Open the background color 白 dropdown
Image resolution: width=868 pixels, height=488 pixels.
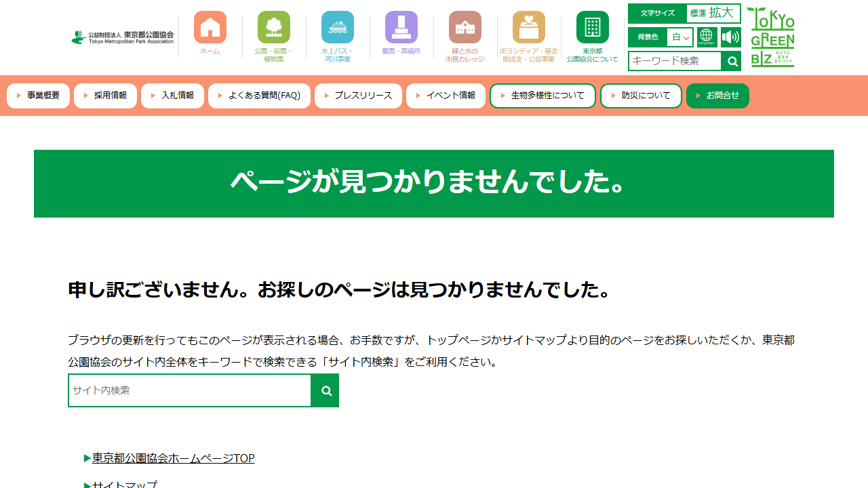pos(680,37)
